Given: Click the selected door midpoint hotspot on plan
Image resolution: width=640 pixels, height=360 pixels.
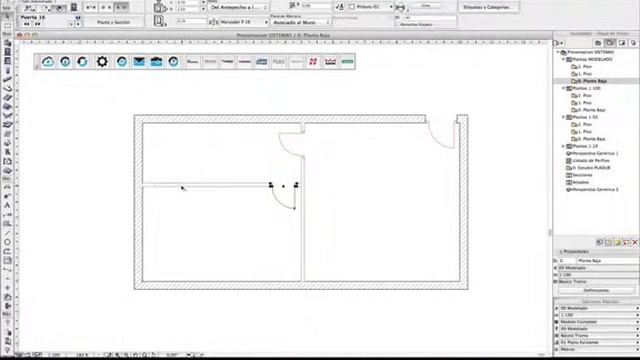Looking at the screenshot, I should 283,186.
